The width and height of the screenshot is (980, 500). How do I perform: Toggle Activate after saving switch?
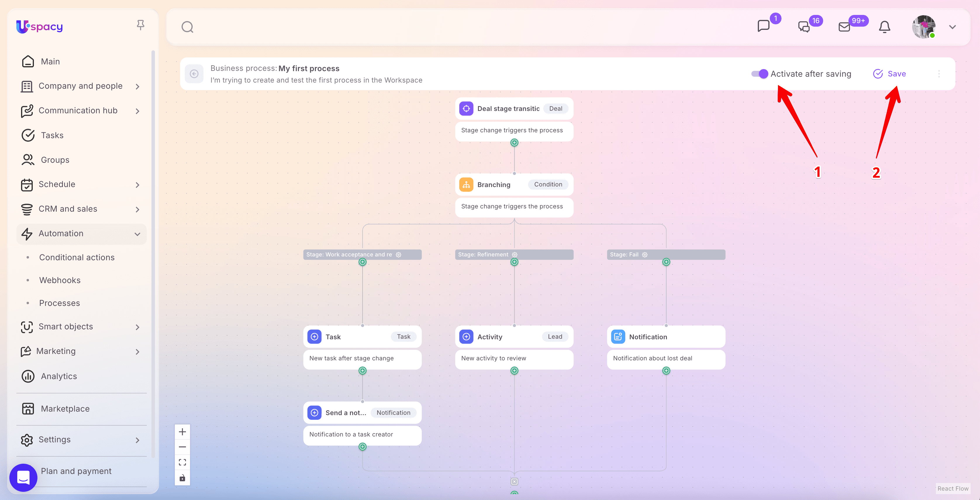tap(759, 74)
